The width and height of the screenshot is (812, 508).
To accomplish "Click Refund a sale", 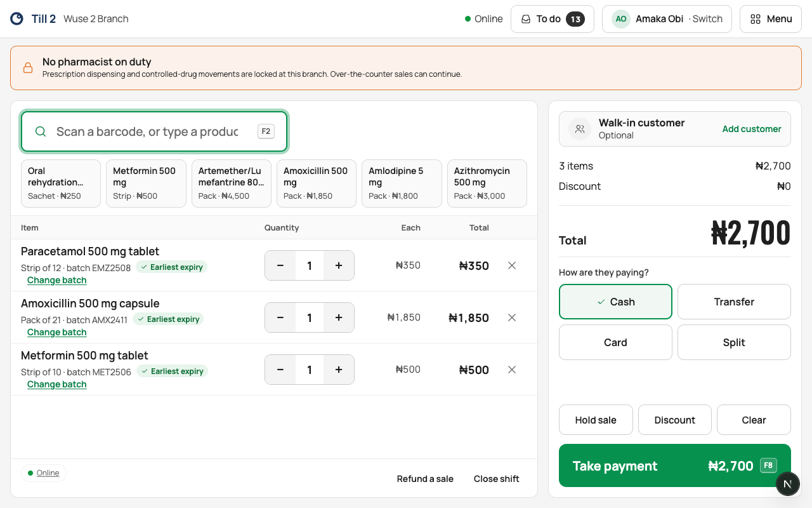I will pyautogui.click(x=425, y=479).
